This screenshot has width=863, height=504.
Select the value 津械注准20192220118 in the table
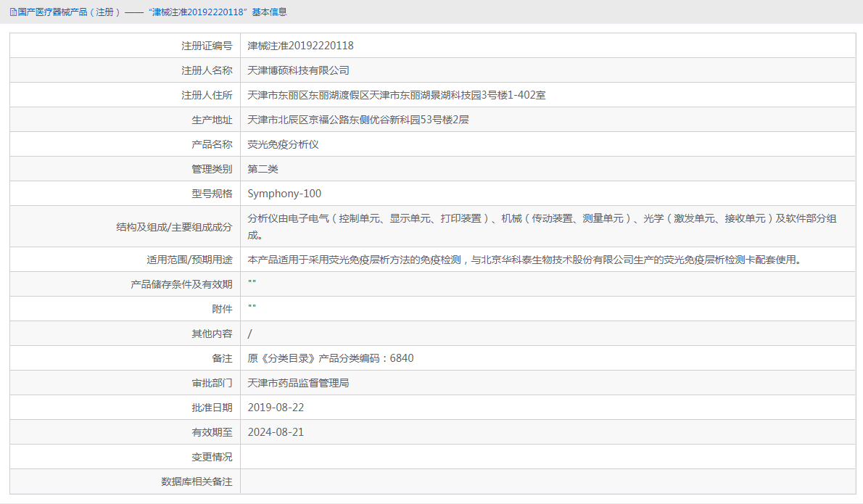[300, 46]
